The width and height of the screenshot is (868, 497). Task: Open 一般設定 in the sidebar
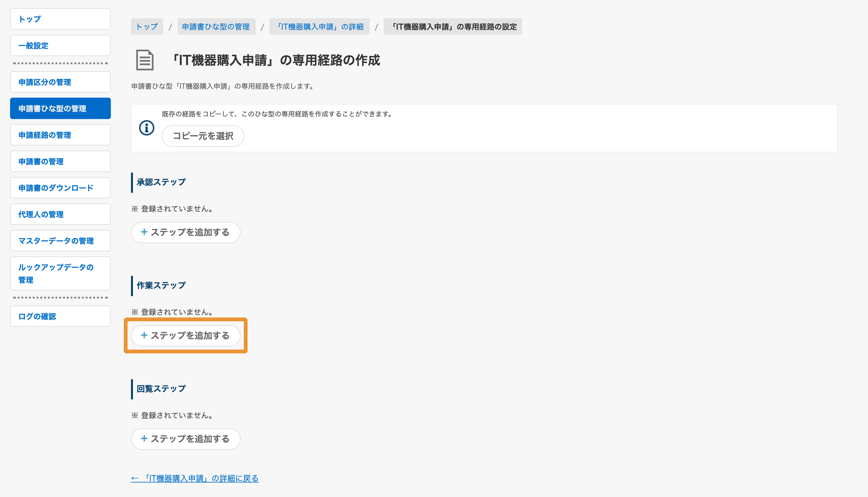point(60,45)
